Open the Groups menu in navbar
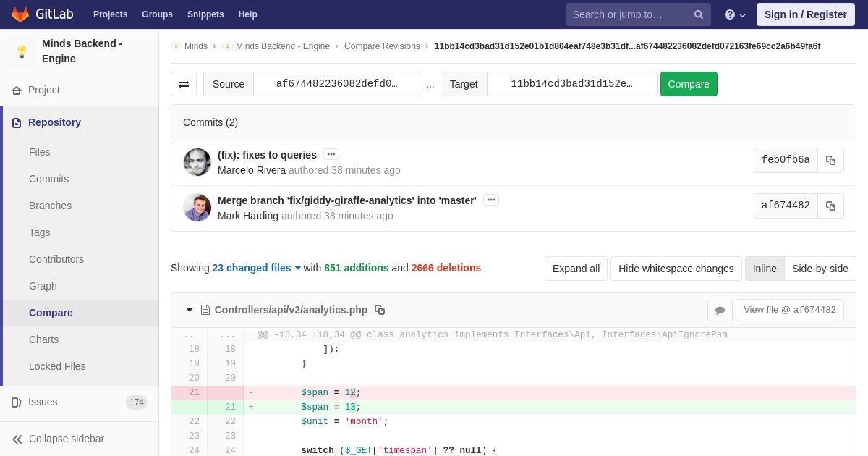 pyautogui.click(x=157, y=14)
